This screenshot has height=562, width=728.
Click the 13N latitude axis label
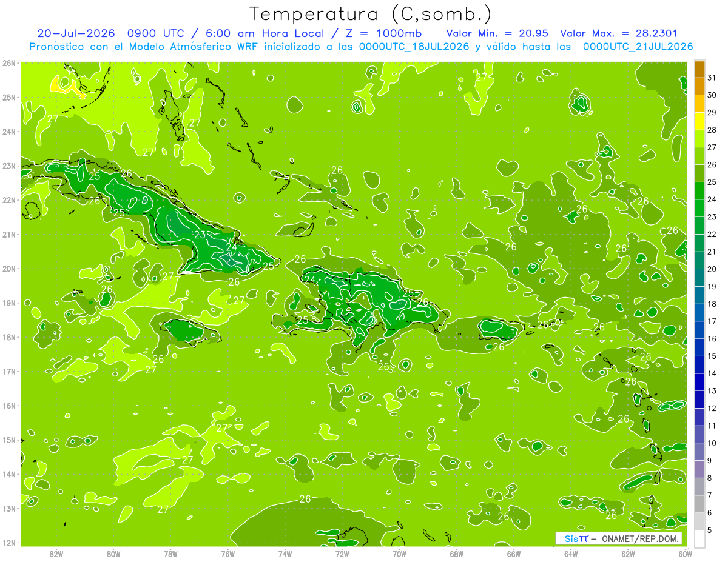(9, 508)
